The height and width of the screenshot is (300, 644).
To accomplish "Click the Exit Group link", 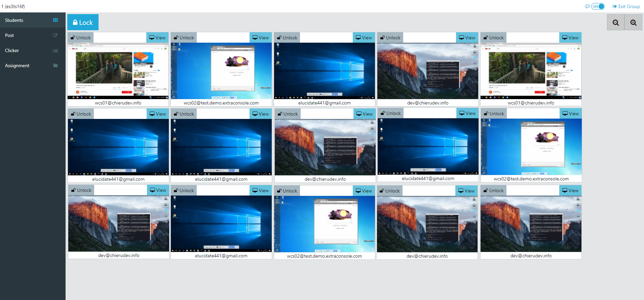I will (626, 6).
